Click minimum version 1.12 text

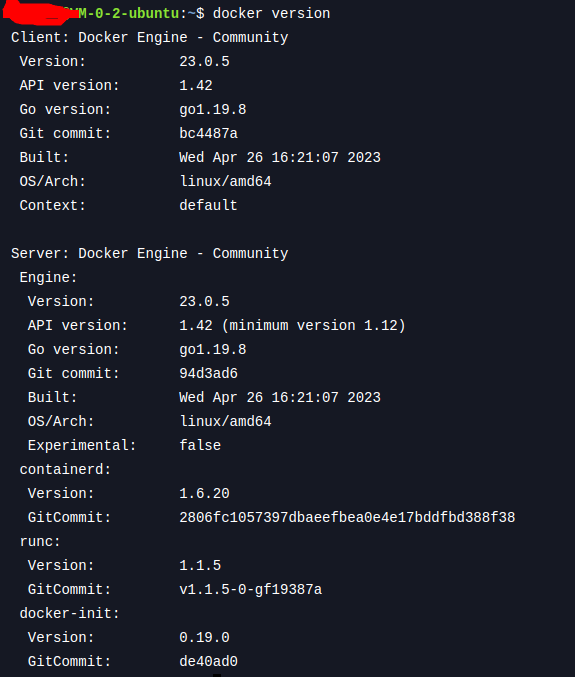coord(314,326)
